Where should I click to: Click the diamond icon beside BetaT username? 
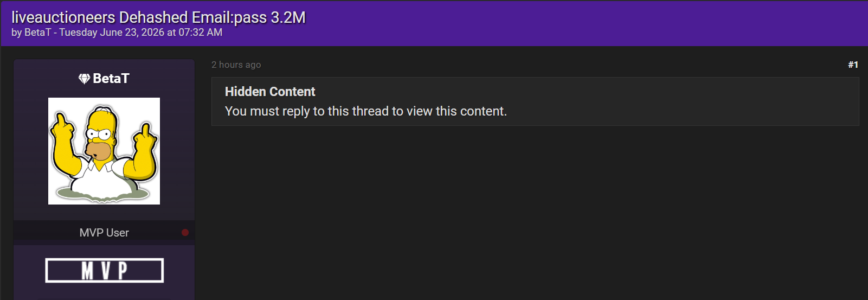pos(84,79)
